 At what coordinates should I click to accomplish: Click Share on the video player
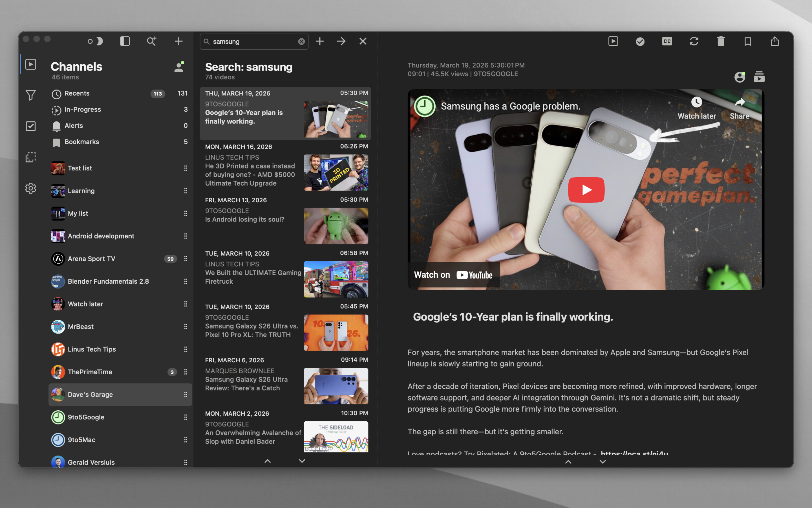coord(740,108)
